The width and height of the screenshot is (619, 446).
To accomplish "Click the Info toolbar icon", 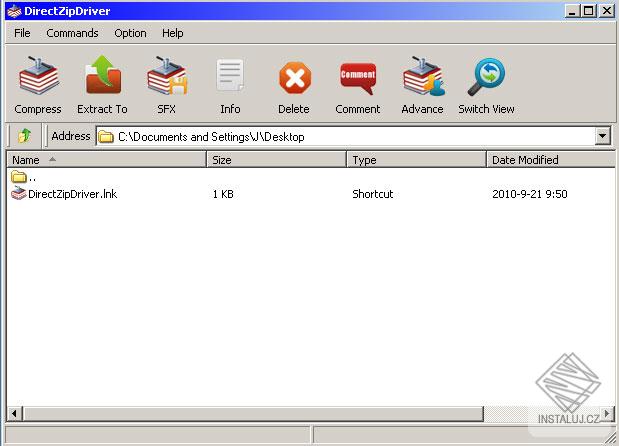I will tap(230, 75).
